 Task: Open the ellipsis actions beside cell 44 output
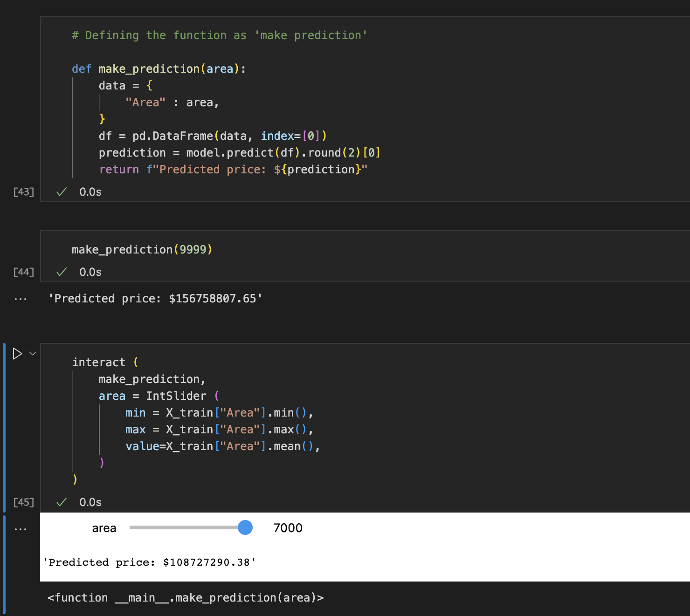[x=21, y=299]
